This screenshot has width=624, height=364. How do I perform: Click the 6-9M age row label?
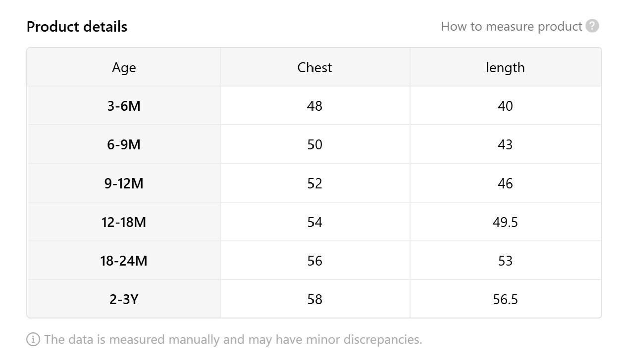pyautogui.click(x=124, y=144)
